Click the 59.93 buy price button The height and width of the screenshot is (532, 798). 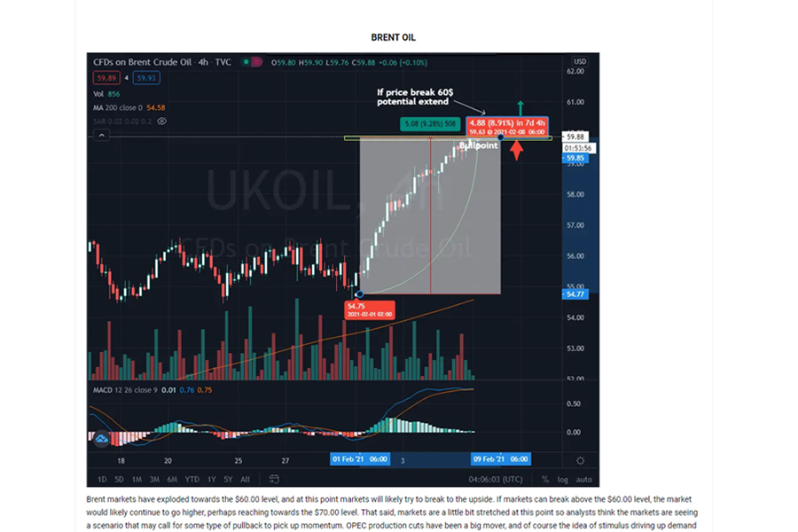146,78
